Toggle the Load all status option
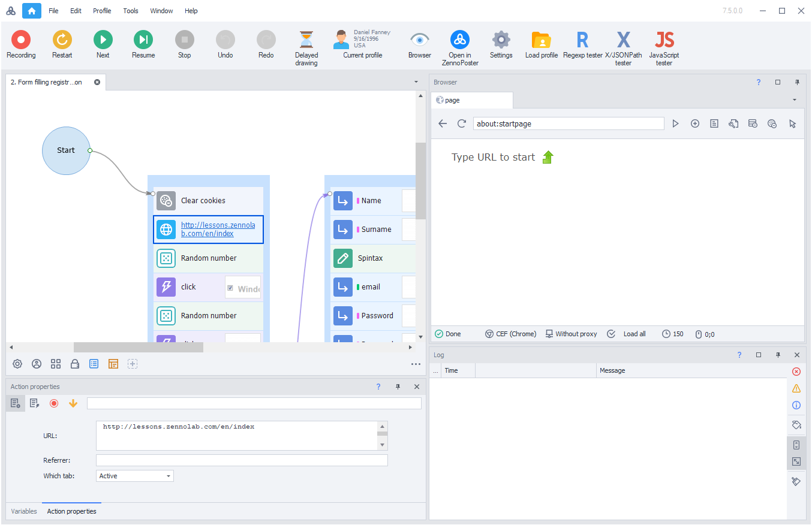The image size is (812, 525). click(627, 334)
